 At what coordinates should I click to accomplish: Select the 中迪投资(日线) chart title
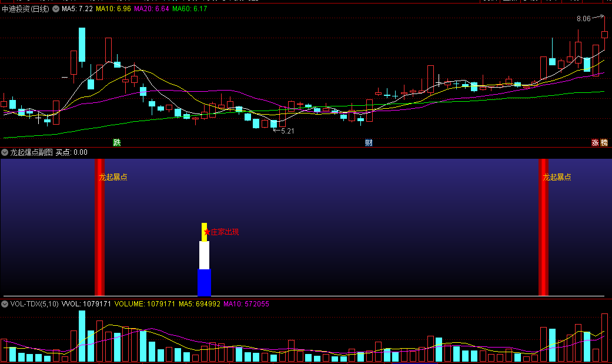(x=25, y=9)
